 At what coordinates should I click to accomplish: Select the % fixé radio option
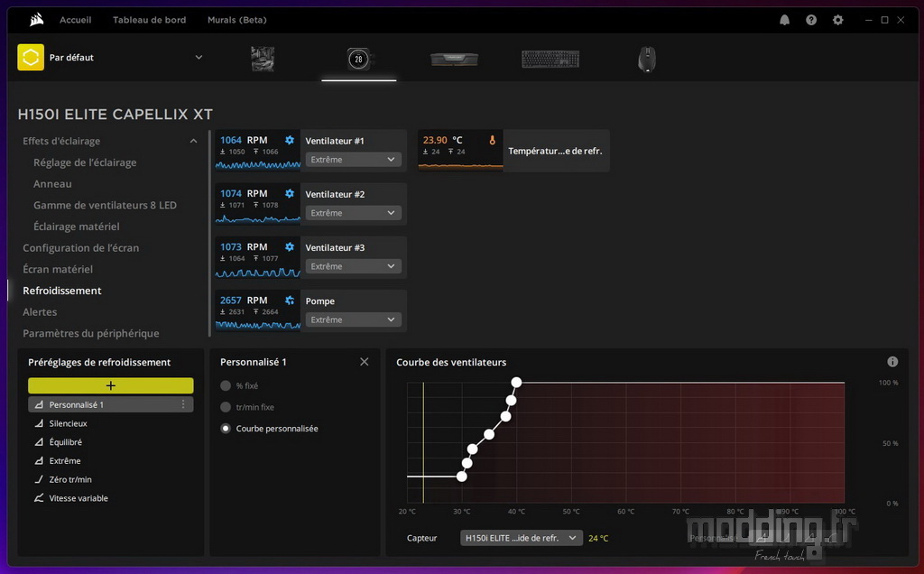point(225,385)
